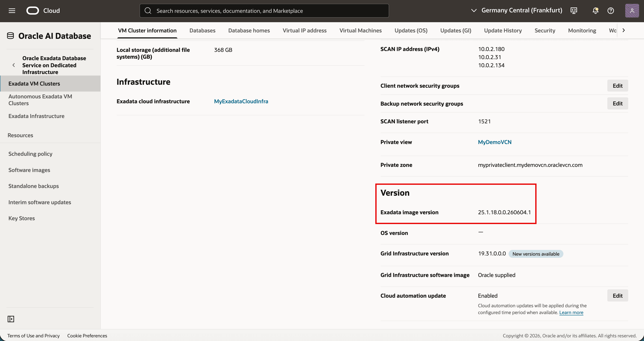
Task: Select the SCAN IP 10.0.2.134
Action: (x=491, y=65)
